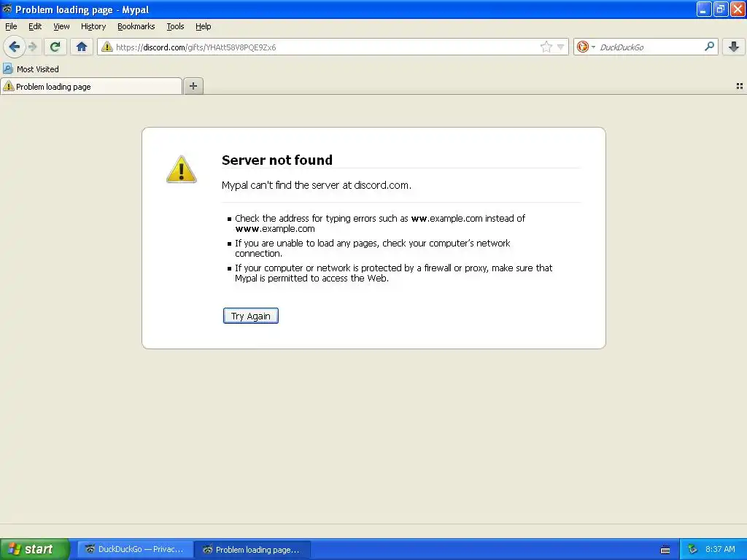This screenshot has width=747, height=560.
Task: Click the keyboard icon in the taskbar
Action: pos(665,550)
